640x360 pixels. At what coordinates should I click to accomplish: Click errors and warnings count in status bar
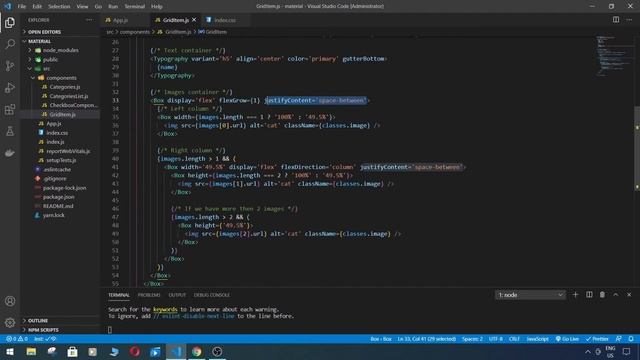coord(17,339)
